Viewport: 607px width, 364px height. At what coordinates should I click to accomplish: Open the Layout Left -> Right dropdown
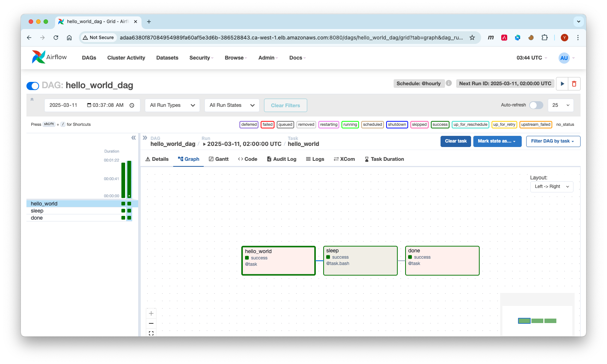552,186
